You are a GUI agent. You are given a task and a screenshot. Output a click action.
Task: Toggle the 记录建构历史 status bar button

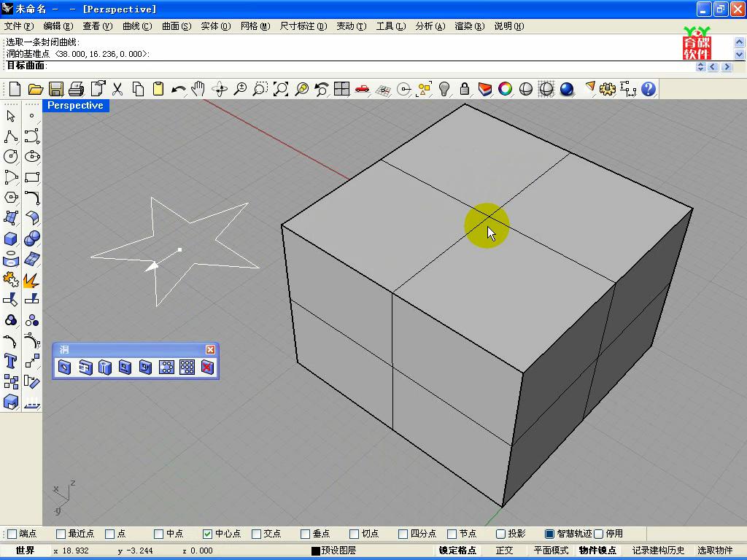tap(659, 551)
